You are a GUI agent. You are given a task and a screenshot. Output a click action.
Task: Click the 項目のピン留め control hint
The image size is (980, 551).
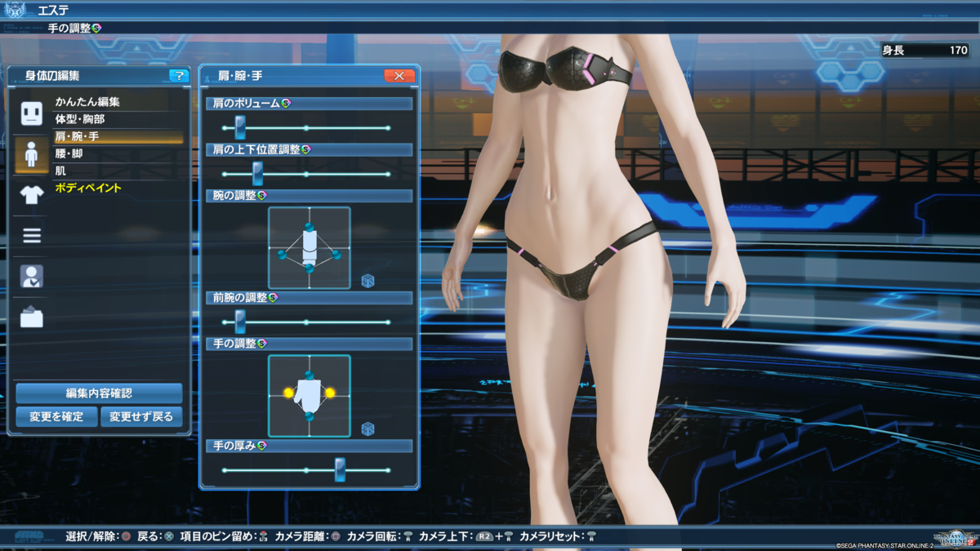224,536
